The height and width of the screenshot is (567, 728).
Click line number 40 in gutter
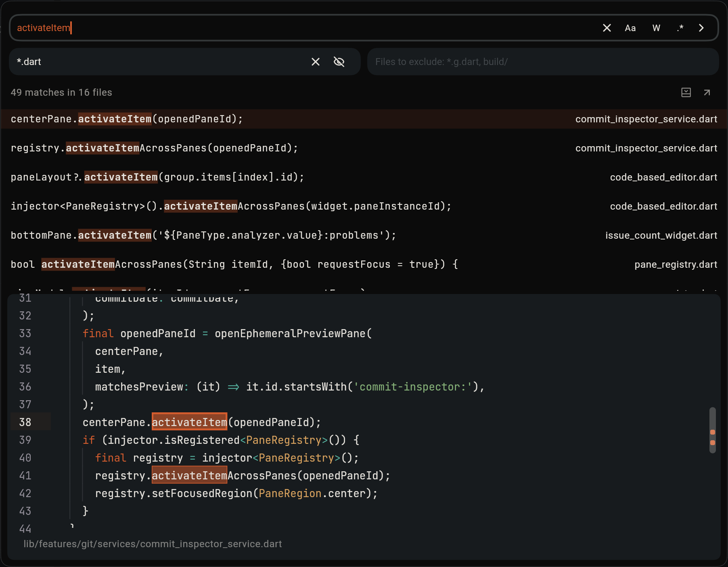[25, 458]
